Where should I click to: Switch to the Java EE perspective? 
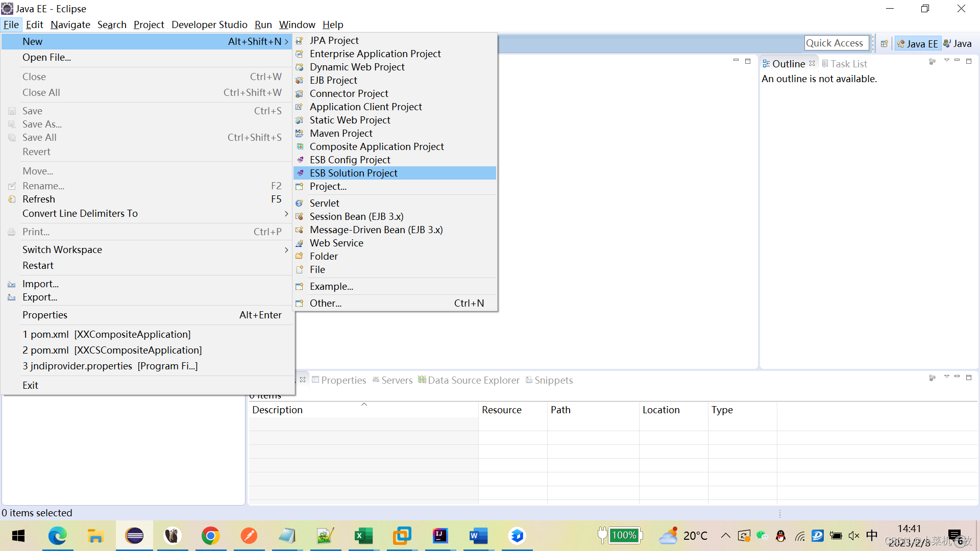pos(918,44)
